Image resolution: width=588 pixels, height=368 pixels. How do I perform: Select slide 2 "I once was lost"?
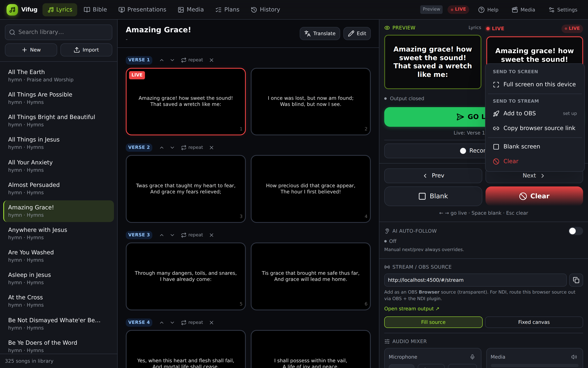pyautogui.click(x=311, y=101)
